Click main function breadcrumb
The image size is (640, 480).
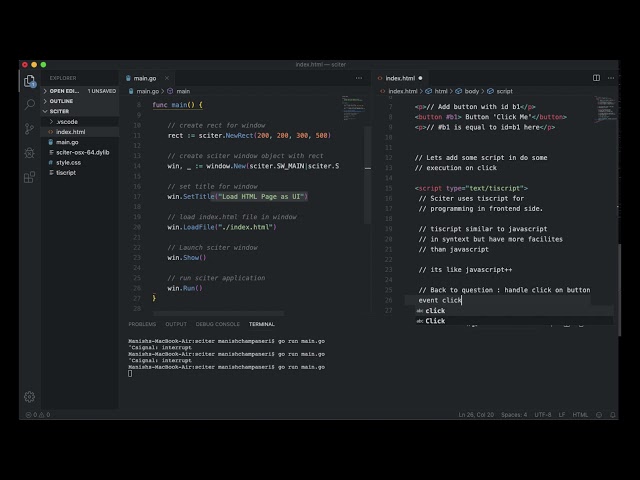[179, 91]
